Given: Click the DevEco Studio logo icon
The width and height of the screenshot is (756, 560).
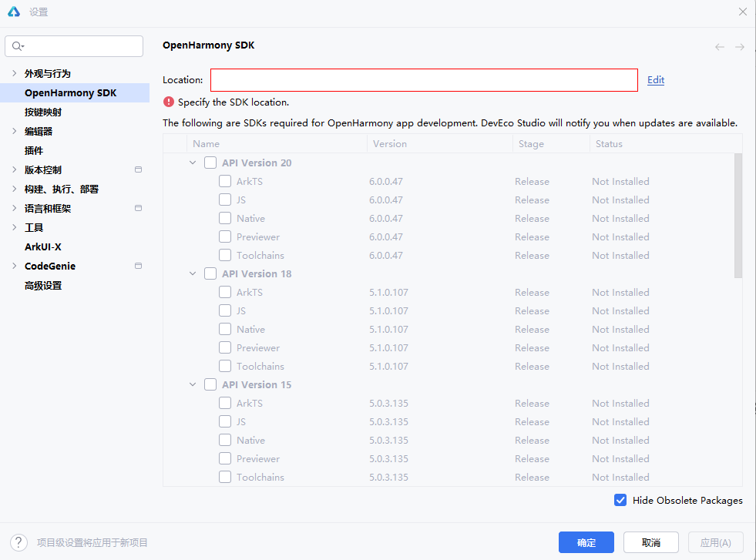Looking at the screenshot, I should click(x=14, y=12).
